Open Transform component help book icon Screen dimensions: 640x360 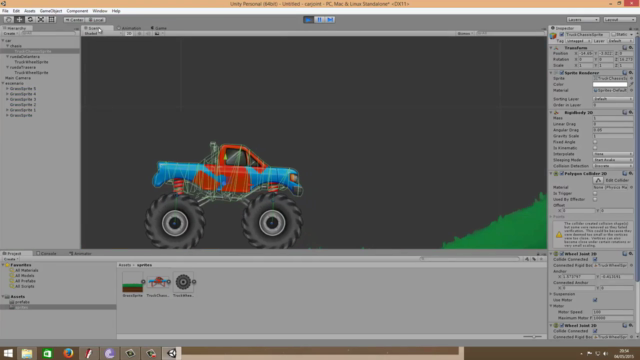point(625,48)
